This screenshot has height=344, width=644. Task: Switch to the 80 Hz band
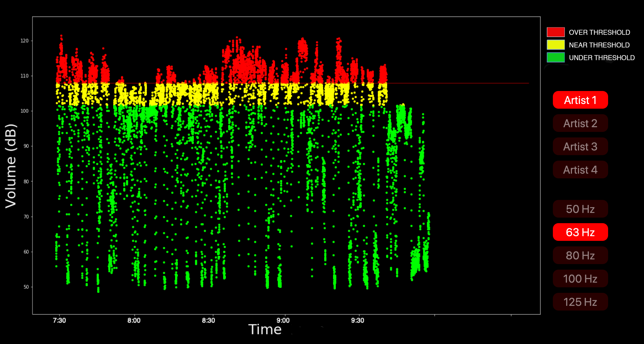pyautogui.click(x=580, y=256)
